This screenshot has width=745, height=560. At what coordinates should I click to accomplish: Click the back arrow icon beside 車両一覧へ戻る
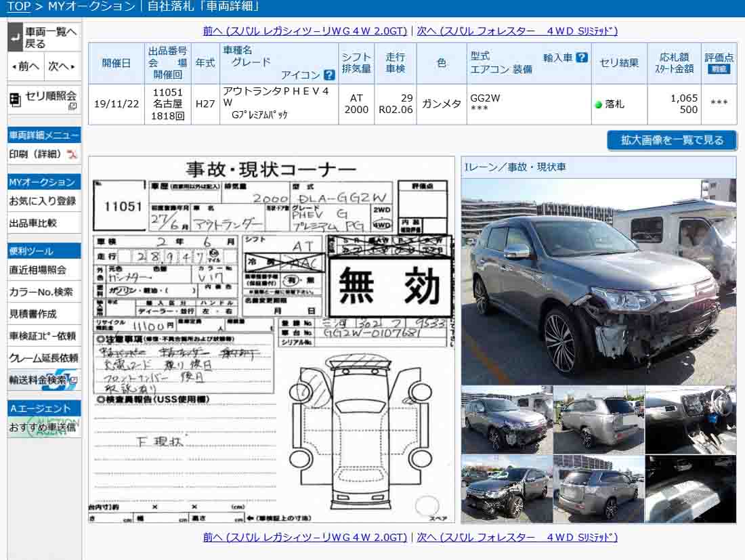pyautogui.click(x=15, y=37)
